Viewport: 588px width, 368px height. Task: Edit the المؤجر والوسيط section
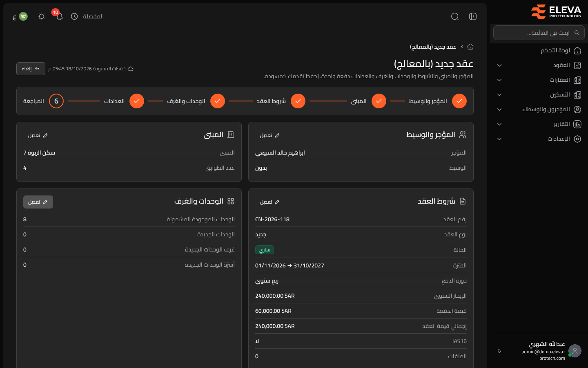pyautogui.click(x=270, y=135)
